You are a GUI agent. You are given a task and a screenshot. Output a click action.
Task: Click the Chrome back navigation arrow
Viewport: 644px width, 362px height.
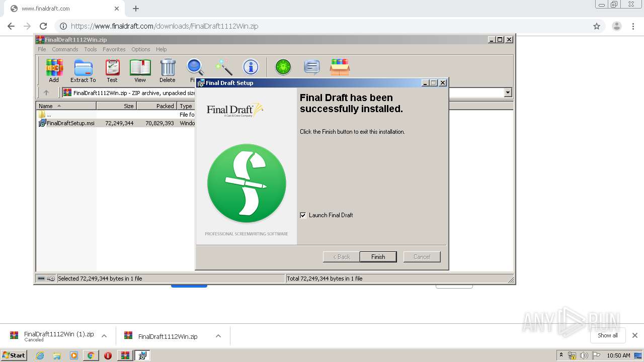click(x=11, y=26)
